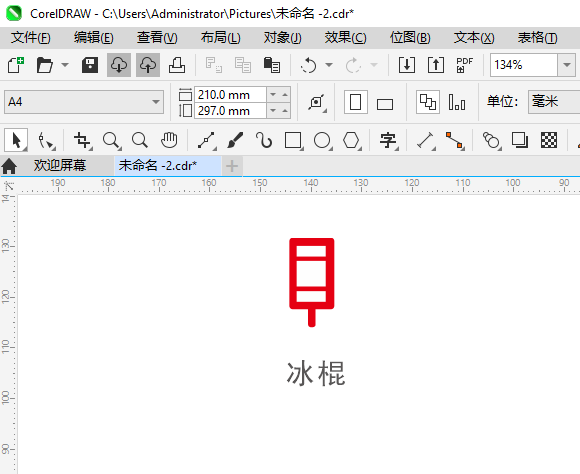Click the Cut toolbar icon

pyautogui.click(x=213, y=65)
